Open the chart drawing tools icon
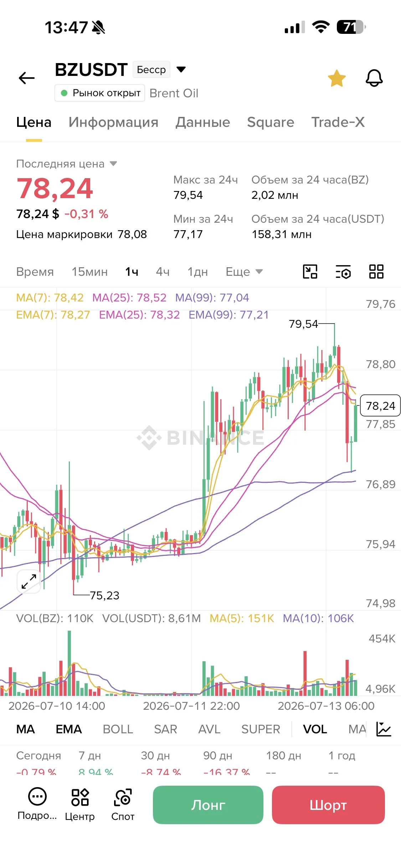Image resolution: width=401 pixels, height=868 pixels. tap(310, 272)
